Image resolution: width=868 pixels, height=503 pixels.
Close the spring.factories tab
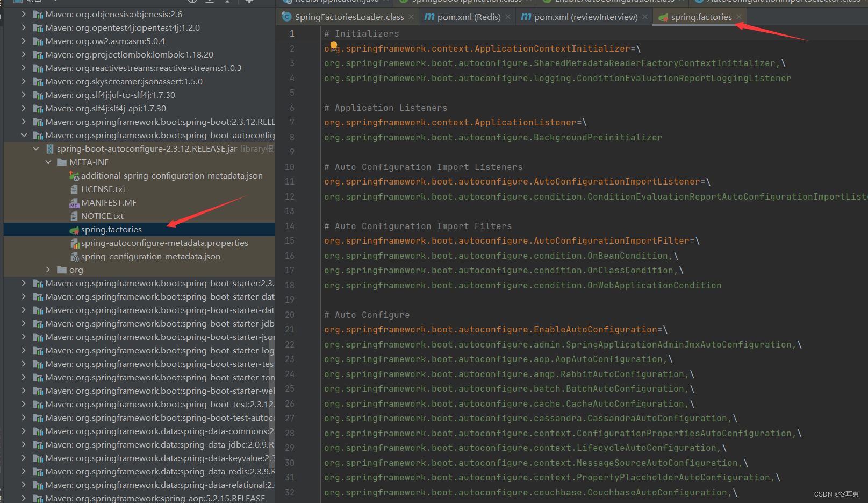tap(739, 17)
